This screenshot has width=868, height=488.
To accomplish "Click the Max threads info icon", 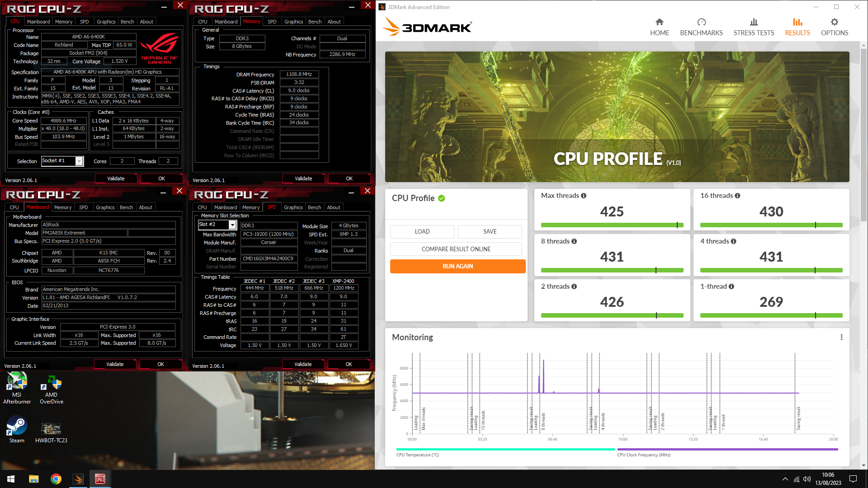I will 584,196.
